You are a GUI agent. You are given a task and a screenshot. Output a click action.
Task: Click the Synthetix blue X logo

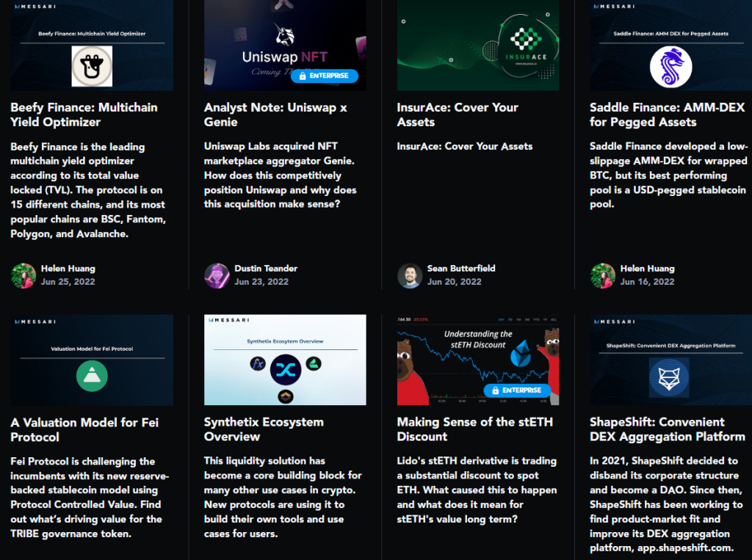coord(286,370)
